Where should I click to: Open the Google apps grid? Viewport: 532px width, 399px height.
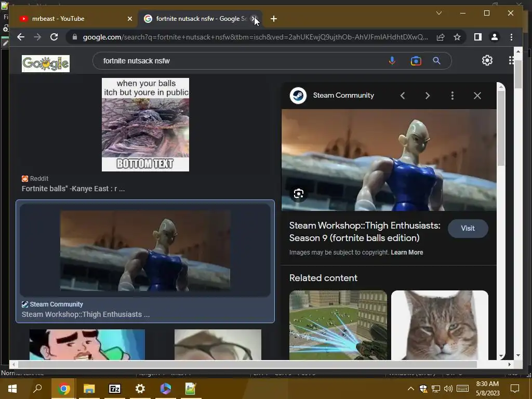pos(511,60)
